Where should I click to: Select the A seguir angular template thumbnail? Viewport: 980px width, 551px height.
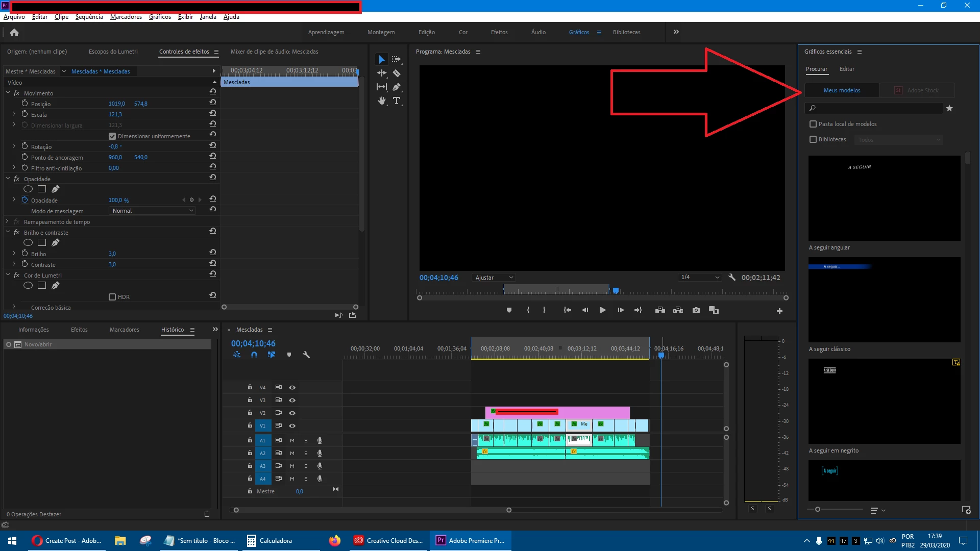884,198
